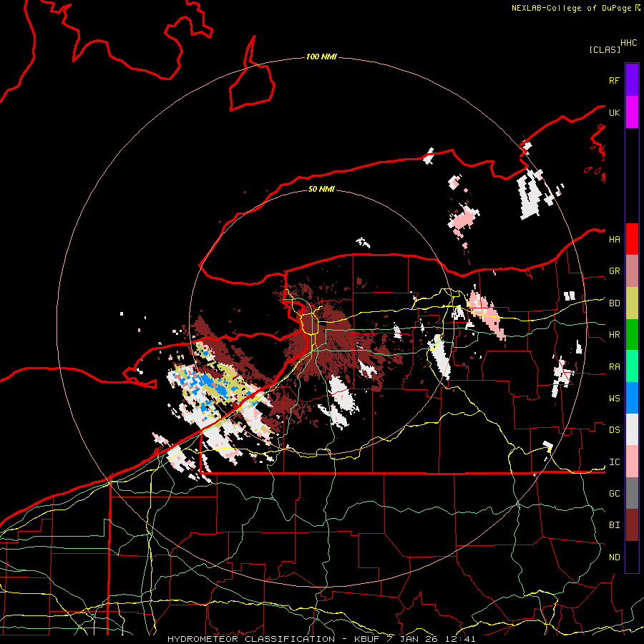Select the BD yellow legend block

[x=632, y=303]
